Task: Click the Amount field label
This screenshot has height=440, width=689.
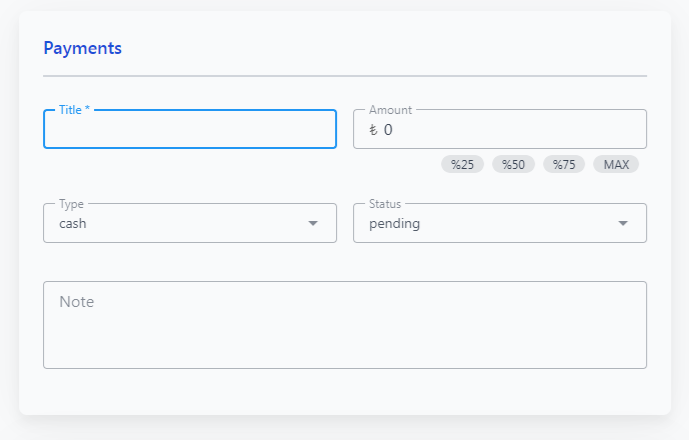Action: click(x=390, y=110)
